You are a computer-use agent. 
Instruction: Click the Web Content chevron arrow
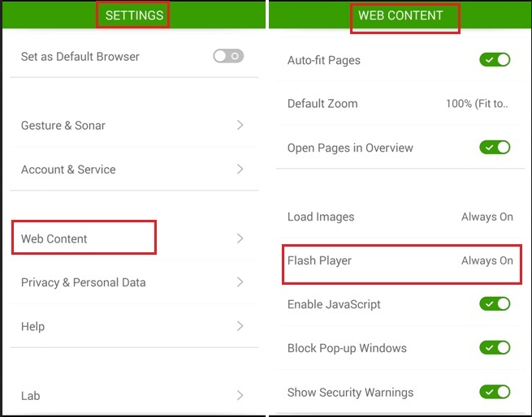click(x=240, y=239)
